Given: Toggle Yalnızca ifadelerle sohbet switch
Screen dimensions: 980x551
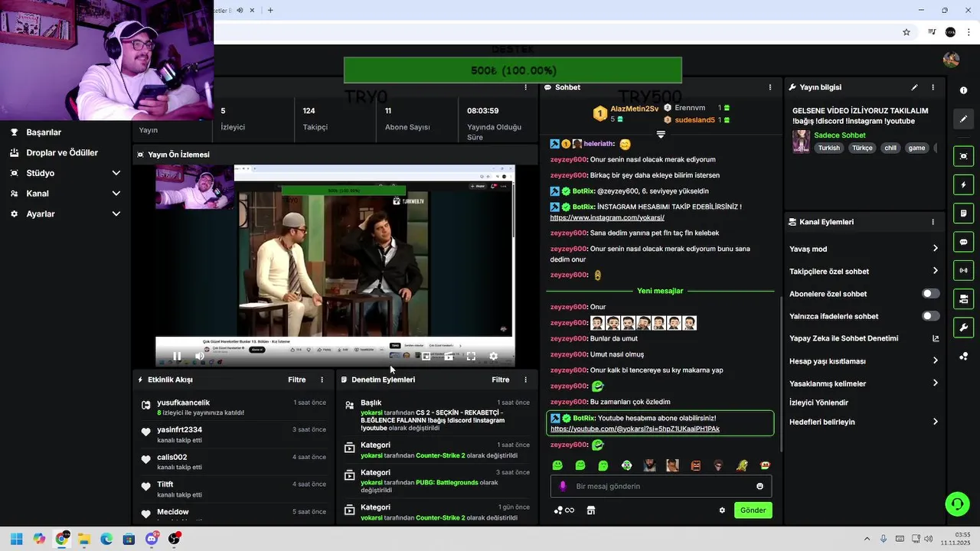Looking at the screenshot, I should pyautogui.click(x=930, y=316).
